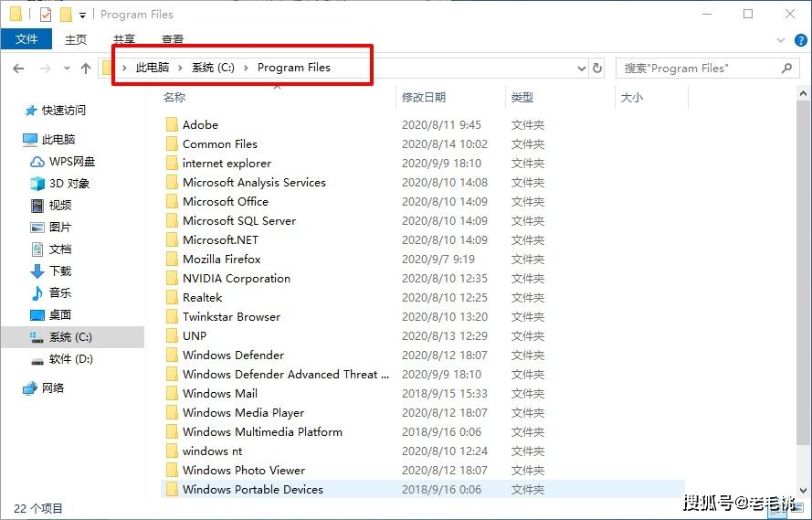This screenshot has height=520, width=812.
Task: Click the file list scroll up arrow
Action: 803,94
